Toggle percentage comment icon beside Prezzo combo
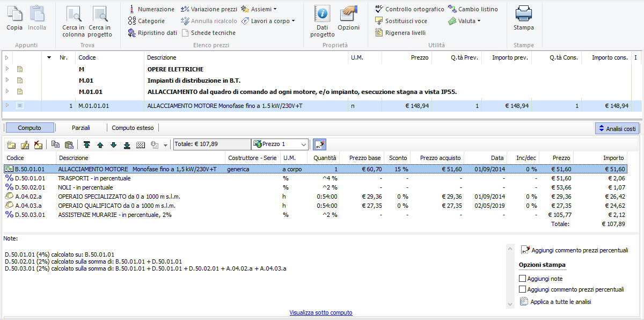Screen dimensions: 644x320 tap(320, 144)
